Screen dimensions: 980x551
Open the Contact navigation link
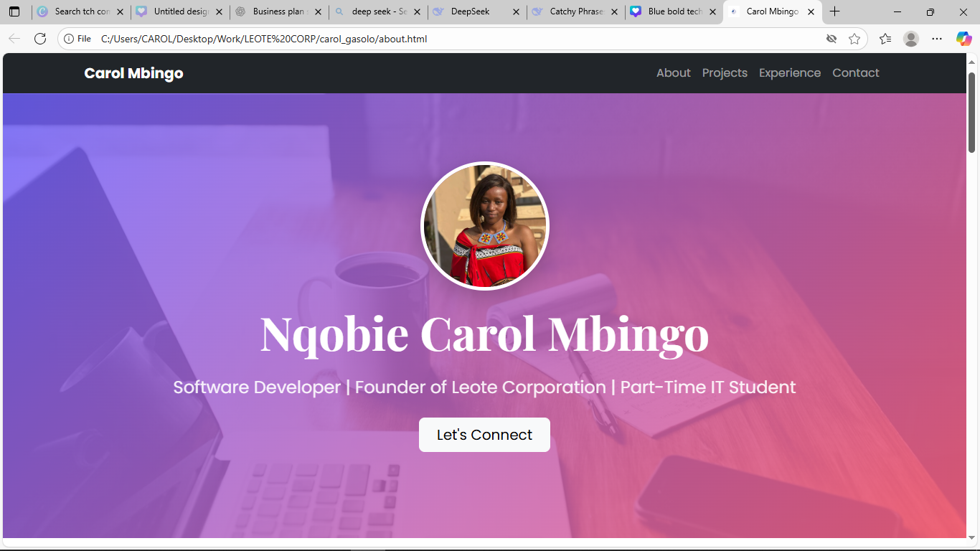pyautogui.click(x=855, y=72)
